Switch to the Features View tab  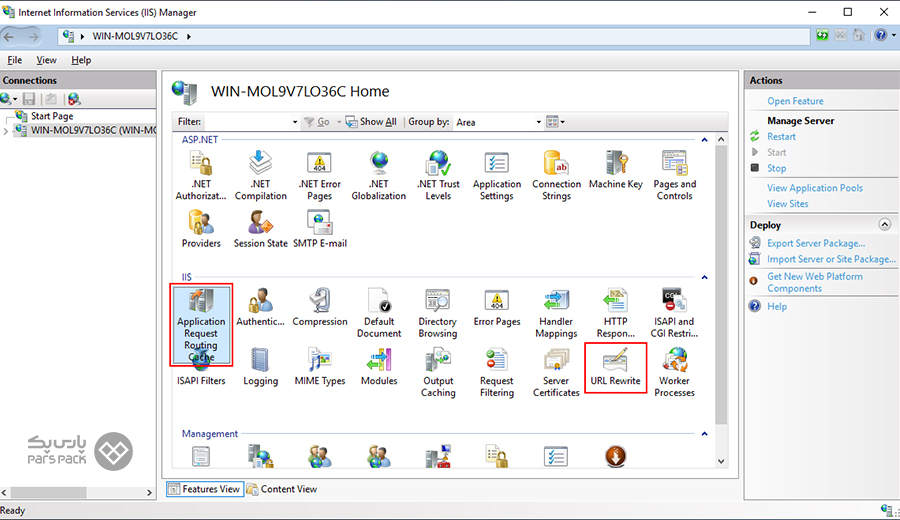click(205, 489)
